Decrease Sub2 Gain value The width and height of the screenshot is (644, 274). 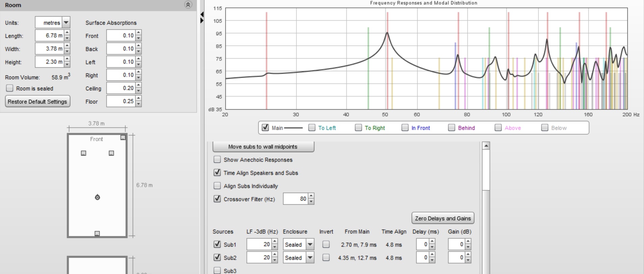point(468,260)
